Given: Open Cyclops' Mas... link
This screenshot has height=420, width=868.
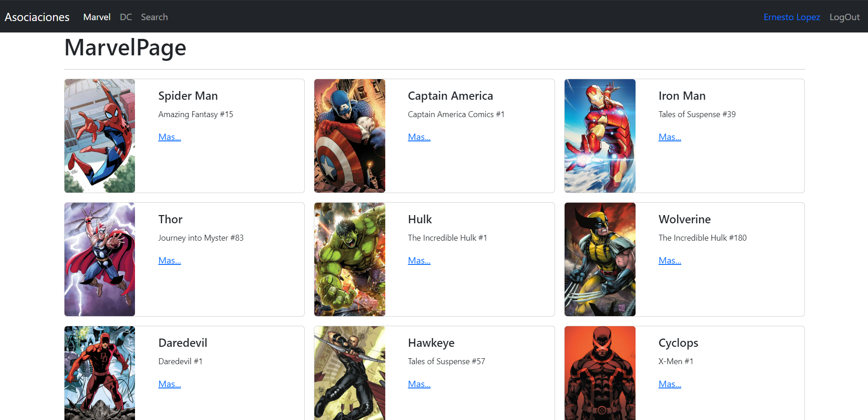Looking at the screenshot, I should click(670, 384).
